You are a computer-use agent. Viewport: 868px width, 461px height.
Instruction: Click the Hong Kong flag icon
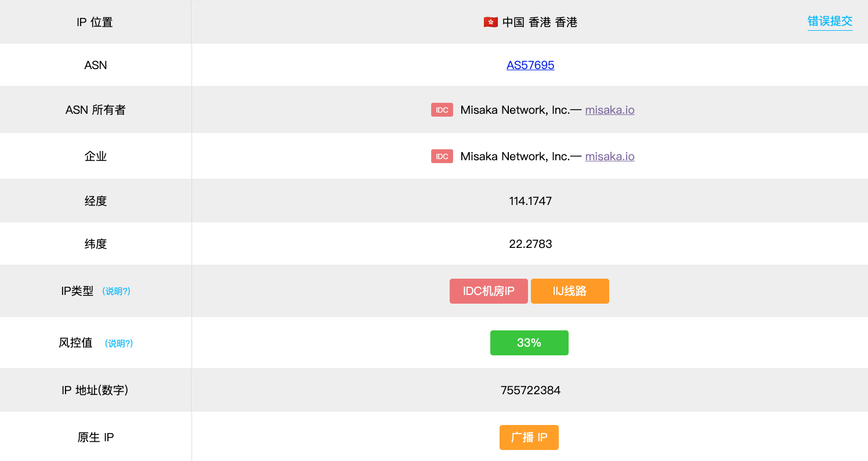point(490,23)
